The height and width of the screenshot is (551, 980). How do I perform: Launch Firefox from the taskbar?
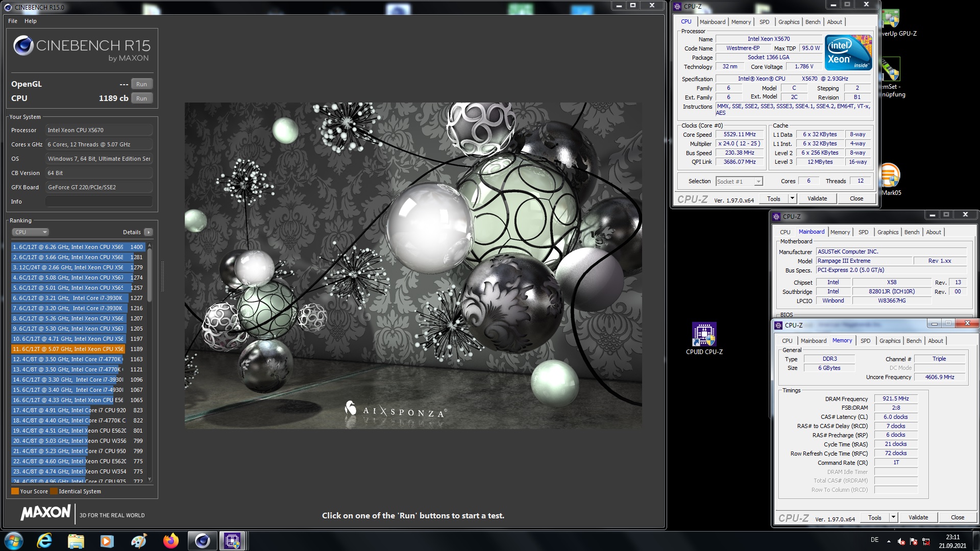(x=170, y=541)
